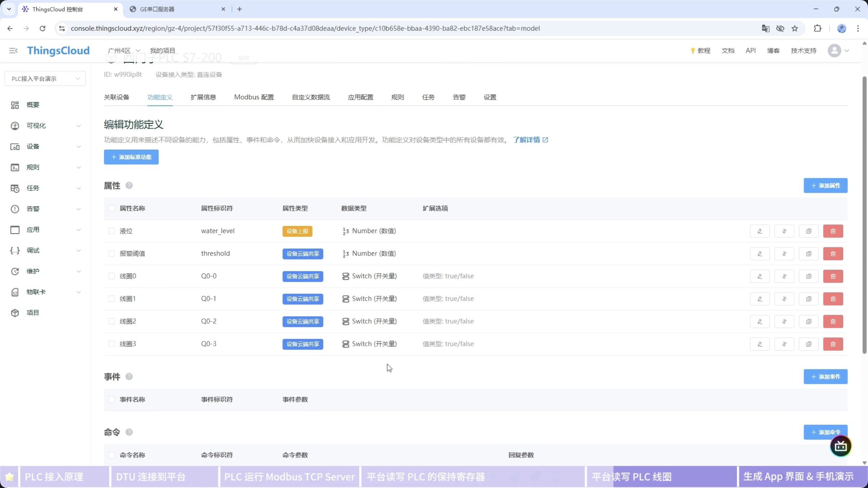Open the 广州4区 region dropdown

point(124,51)
